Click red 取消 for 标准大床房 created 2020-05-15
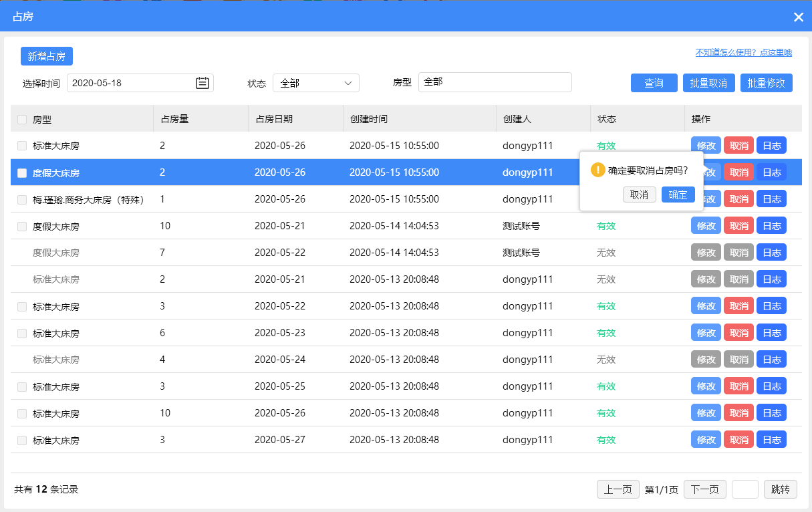812x512 pixels. tap(738, 145)
